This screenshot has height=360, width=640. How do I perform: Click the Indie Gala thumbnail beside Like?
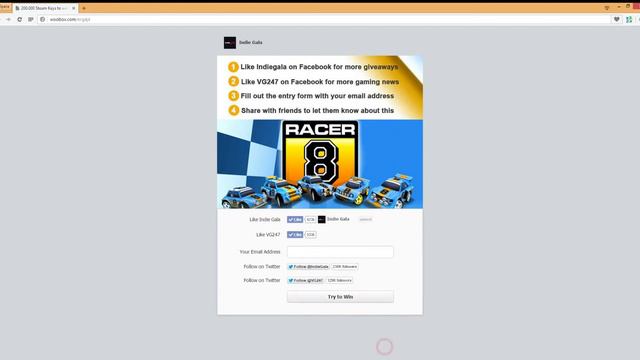click(x=322, y=220)
